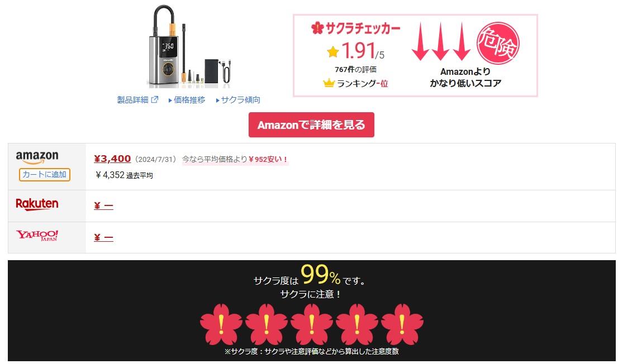Open the ¥3,400 Amazon price link

pos(112,159)
